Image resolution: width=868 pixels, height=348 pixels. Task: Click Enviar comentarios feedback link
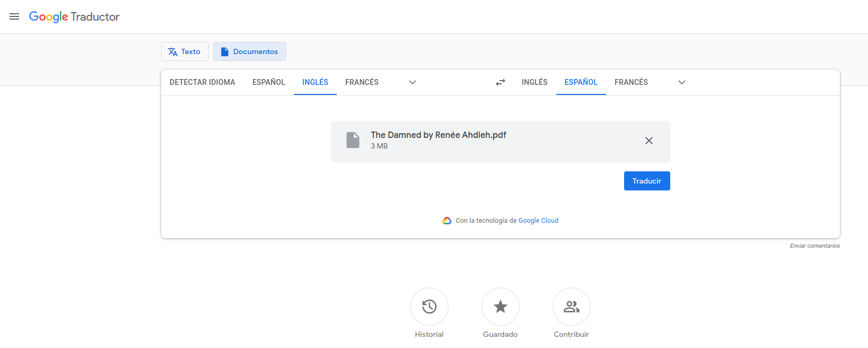pyautogui.click(x=814, y=246)
